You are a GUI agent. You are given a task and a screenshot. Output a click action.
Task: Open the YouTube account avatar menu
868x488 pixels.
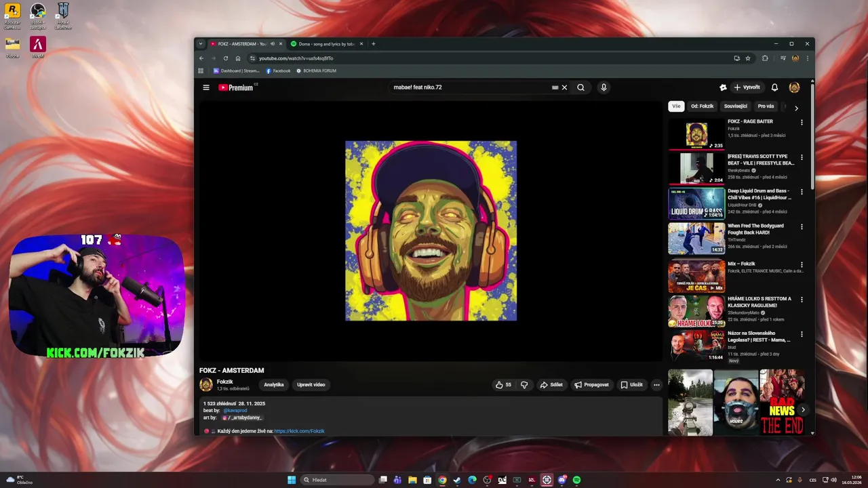(x=794, y=87)
